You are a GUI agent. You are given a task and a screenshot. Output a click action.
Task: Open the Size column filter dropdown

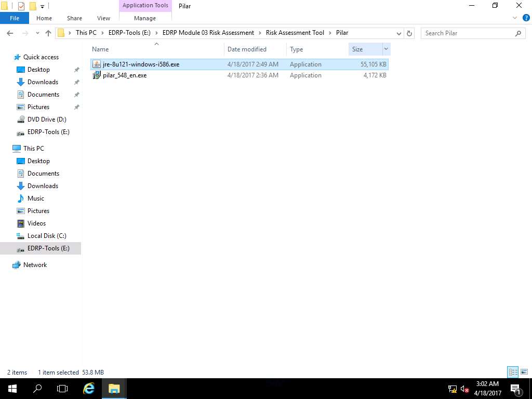(x=386, y=49)
